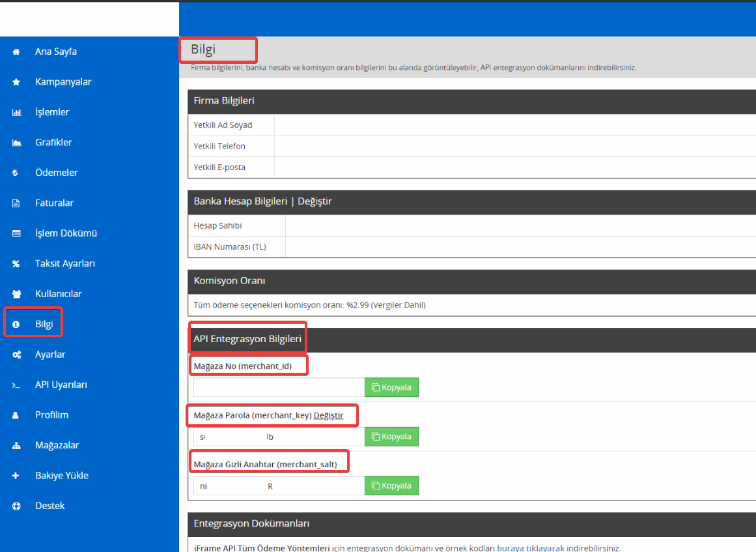The image size is (756, 552).
Task: Click the 'Hesap Sahibi' label
Action: click(217, 225)
